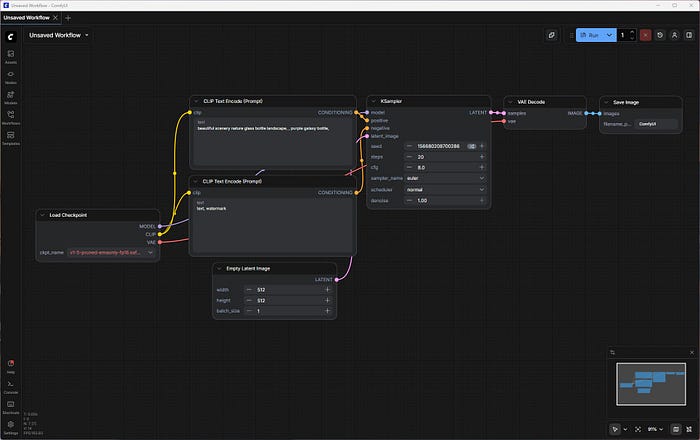This screenshot has height=440, width=700.
Task: Click the seed control-after-generate toggle
Action: coord(471,146)
